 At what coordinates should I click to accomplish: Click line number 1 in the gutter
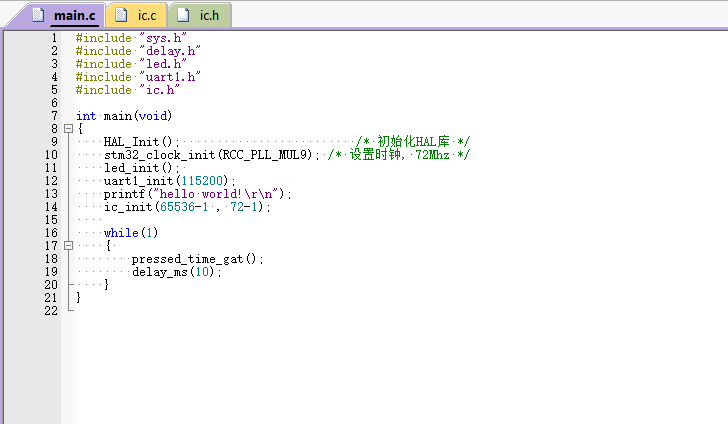tap(54, 38)
